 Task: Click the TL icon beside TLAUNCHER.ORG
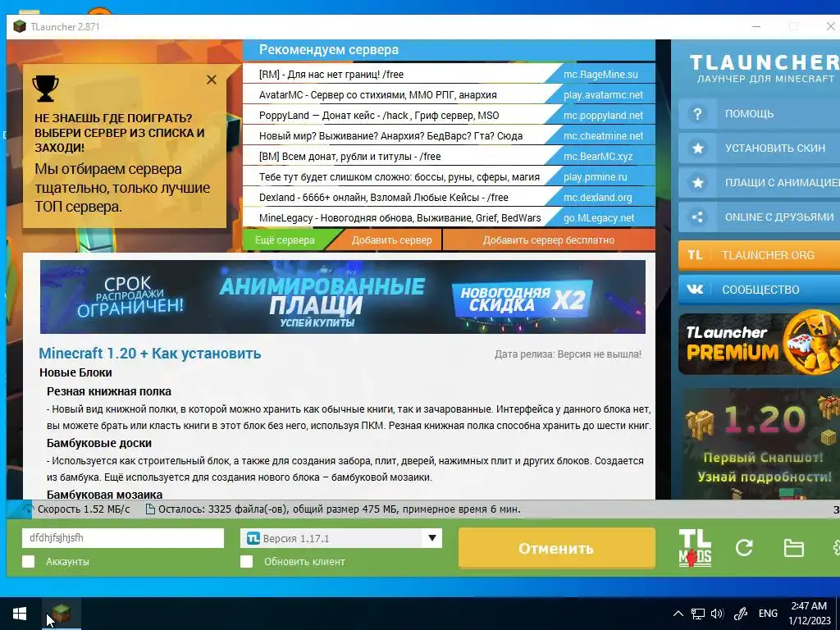click(695, 255)
